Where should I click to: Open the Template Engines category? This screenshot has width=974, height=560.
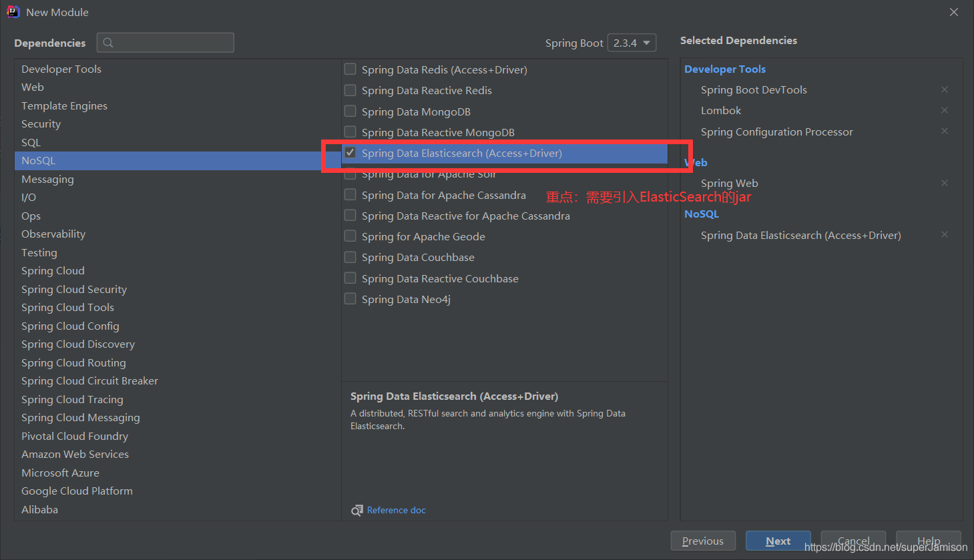click(x=178, y=105)
